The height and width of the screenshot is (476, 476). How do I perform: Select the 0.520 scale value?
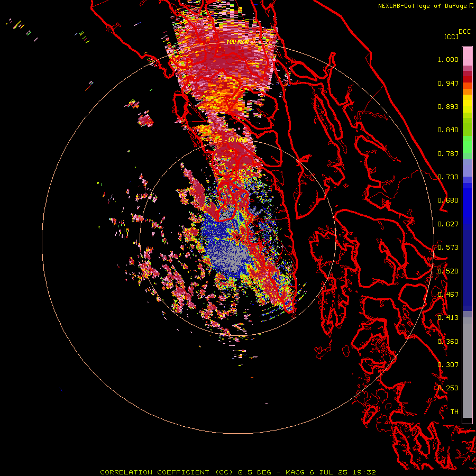tap(448, 271)
